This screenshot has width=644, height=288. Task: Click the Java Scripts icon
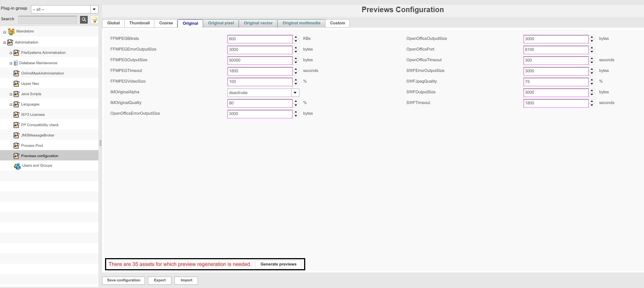pos(16,94)
